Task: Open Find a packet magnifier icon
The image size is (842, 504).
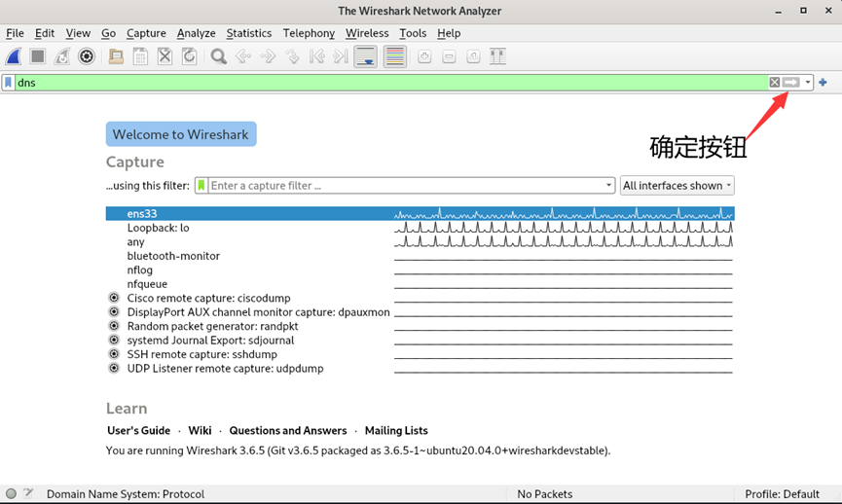Action: (x=219, y=56)
